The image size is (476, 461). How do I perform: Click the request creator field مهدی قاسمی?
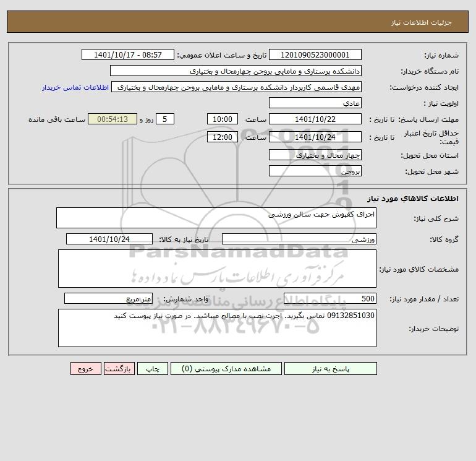[237, 87]
